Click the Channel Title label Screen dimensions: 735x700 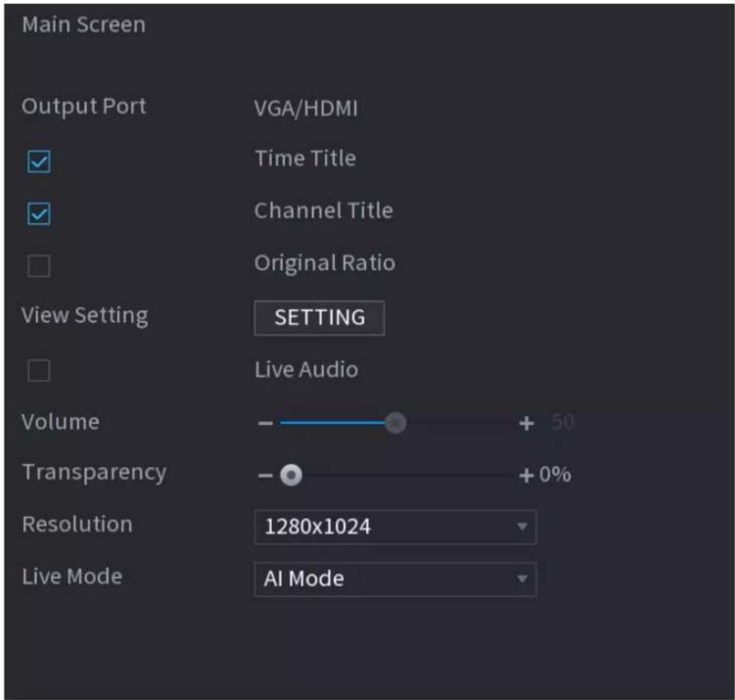(323, 210)
